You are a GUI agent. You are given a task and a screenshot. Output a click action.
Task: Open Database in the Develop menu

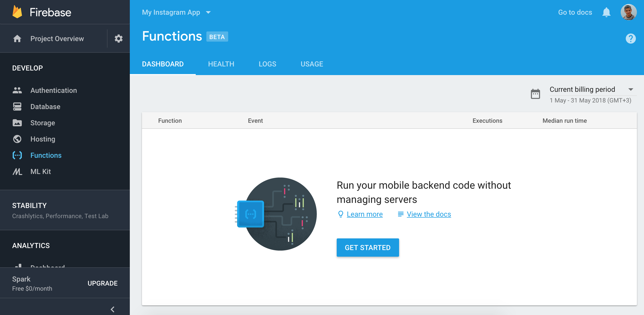point(45,107)
